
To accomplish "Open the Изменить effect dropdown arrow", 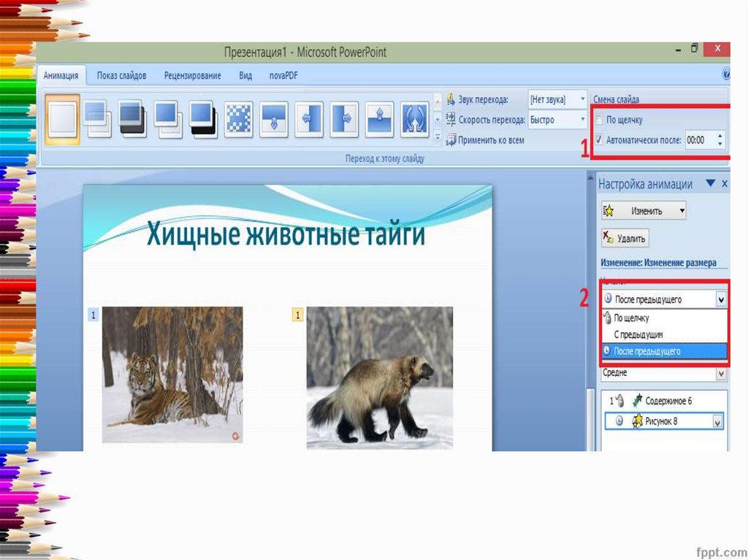I will tap(682, 211).
